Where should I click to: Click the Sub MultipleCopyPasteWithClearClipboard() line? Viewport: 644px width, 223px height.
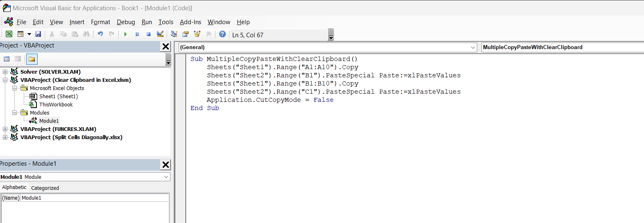[x=274, y=59]
